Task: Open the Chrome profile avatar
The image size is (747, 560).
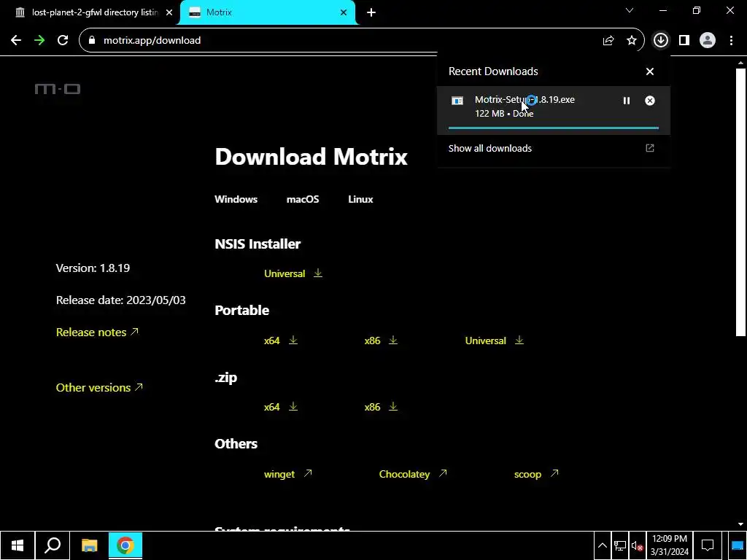Action: pyautogui.click(x=708, y=40)
